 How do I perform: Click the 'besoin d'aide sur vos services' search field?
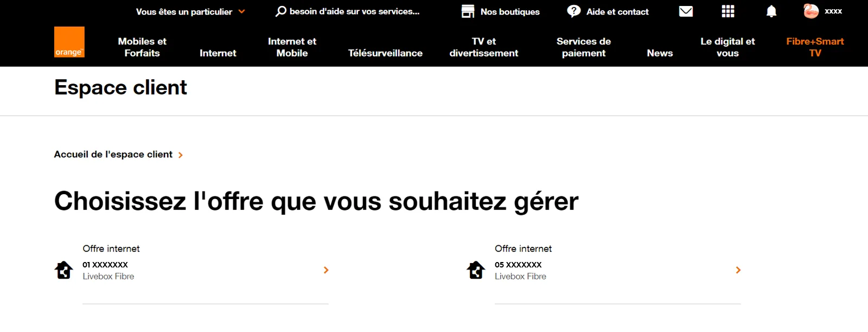pyautogui.click(x=354, y=11)
